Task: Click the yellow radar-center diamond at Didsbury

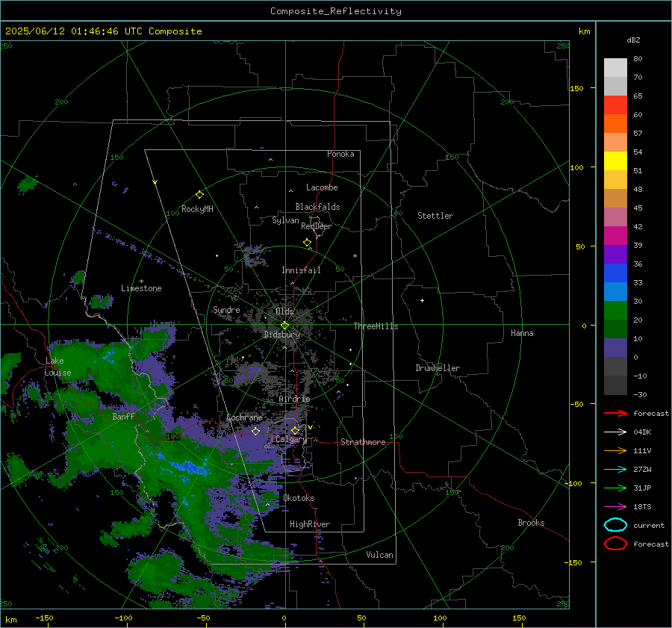Action: tap(285, 326)
